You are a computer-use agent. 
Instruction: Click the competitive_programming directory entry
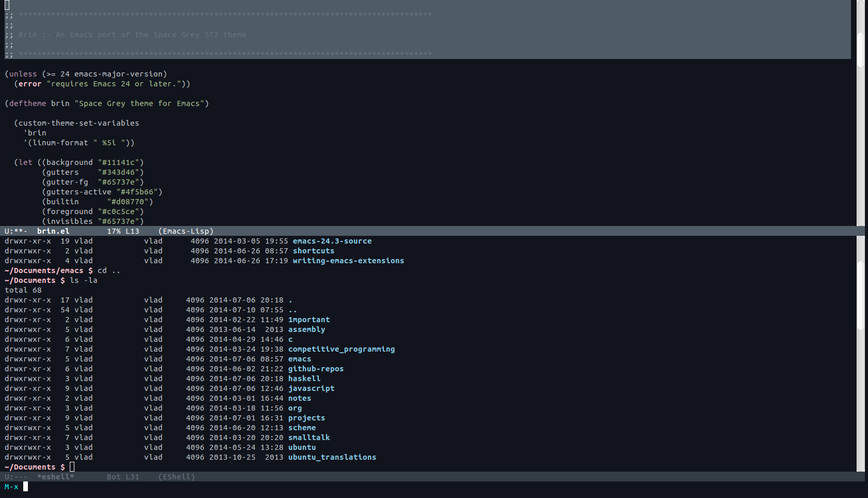tap(342, 349)
